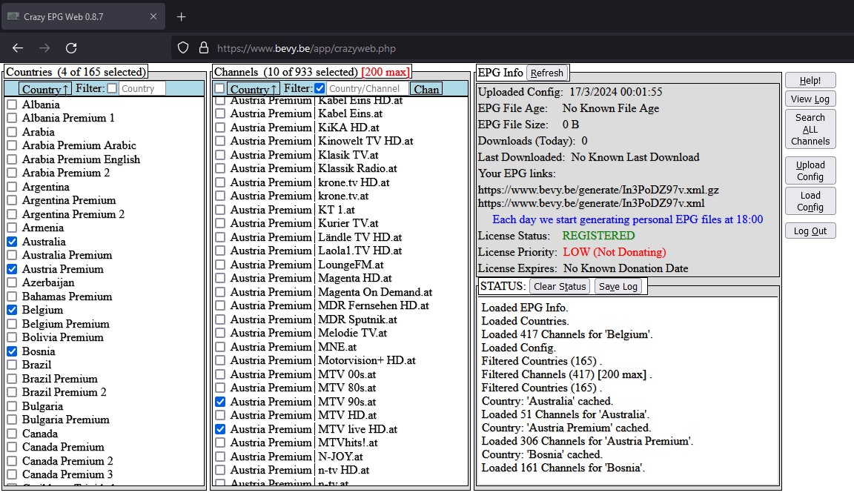The height and width of the screenshot is (504, 854).
Task: Open the Help! button
Action: (x=810, y=81)
